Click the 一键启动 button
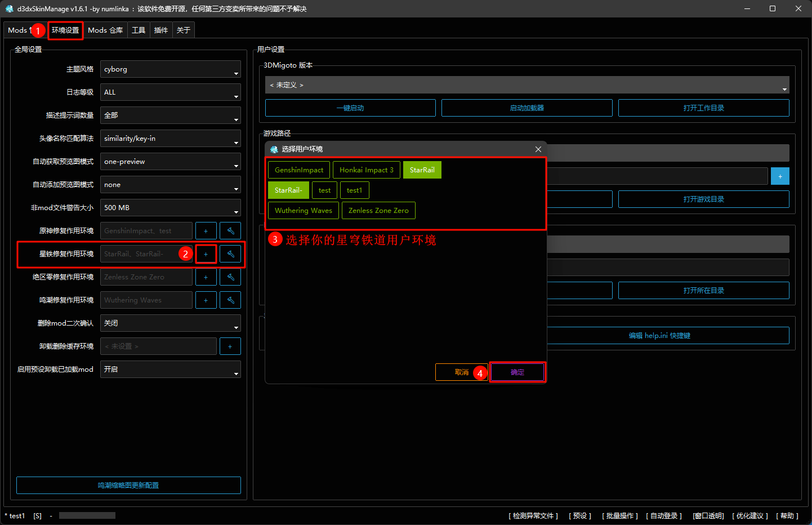The width and height of the screenshot is (812, 525). pos(350,108)
